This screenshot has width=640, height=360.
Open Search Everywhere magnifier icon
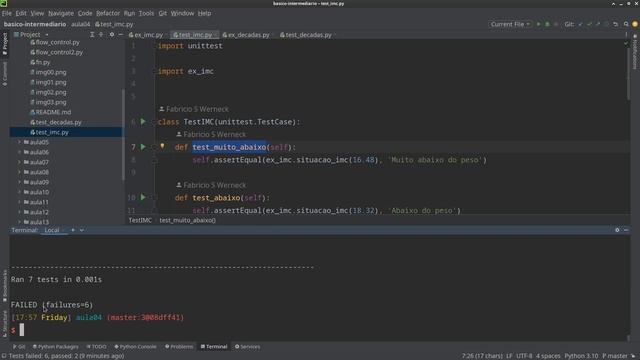pyautogui.click(x=626, y=24)
